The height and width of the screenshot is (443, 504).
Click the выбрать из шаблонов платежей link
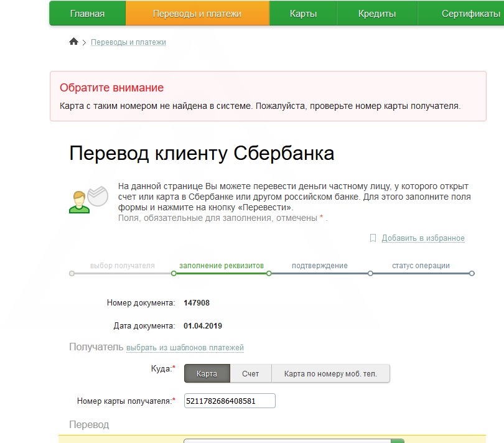pyautogui.click(x=185, y=348)
